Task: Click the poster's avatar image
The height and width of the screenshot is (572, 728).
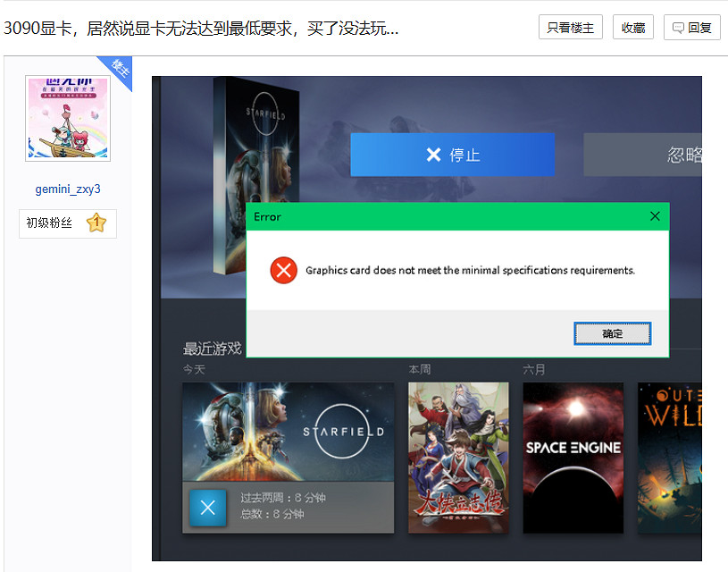Action: [67, 117]
